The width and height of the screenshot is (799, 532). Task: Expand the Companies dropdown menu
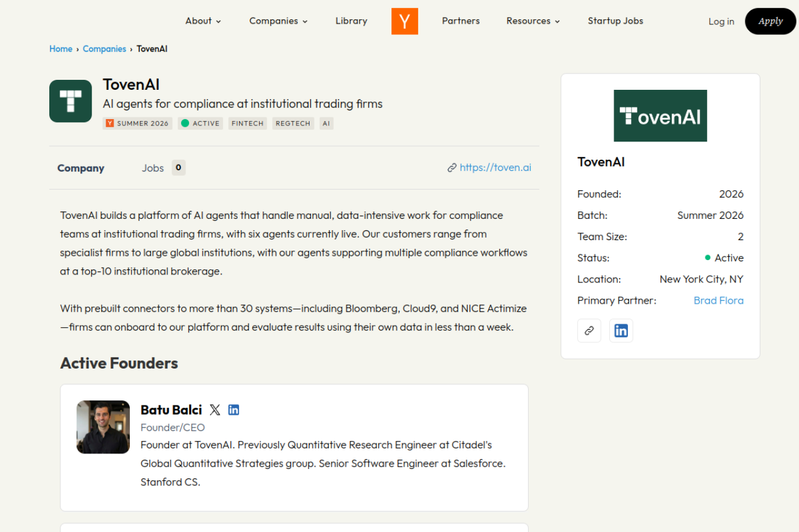pos(278,21)
